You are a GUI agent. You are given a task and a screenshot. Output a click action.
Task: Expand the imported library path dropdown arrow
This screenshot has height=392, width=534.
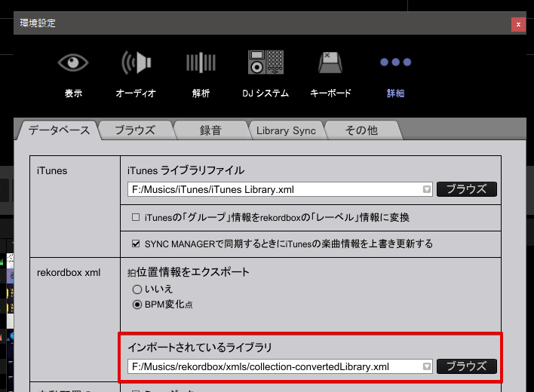click(x=427, y=366)
